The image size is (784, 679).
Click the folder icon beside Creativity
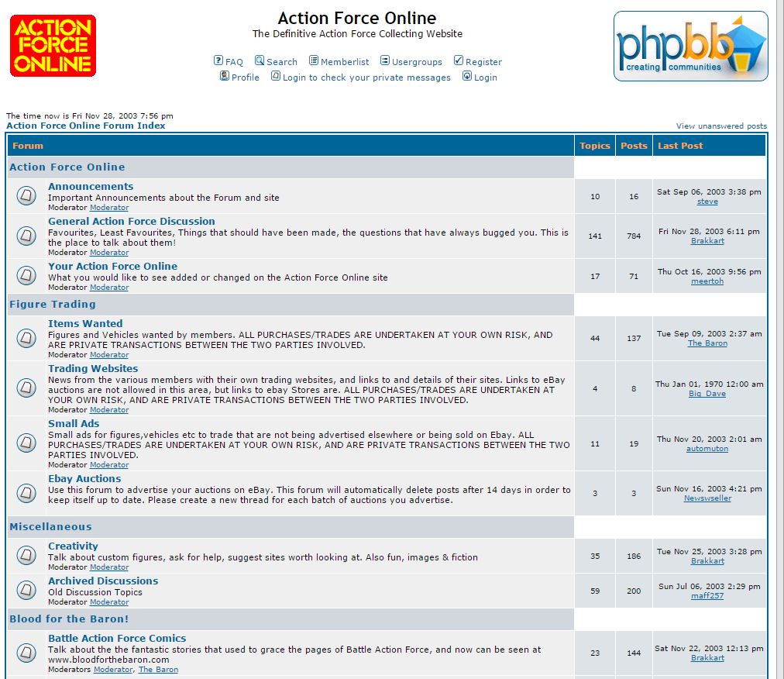[26, 555]
